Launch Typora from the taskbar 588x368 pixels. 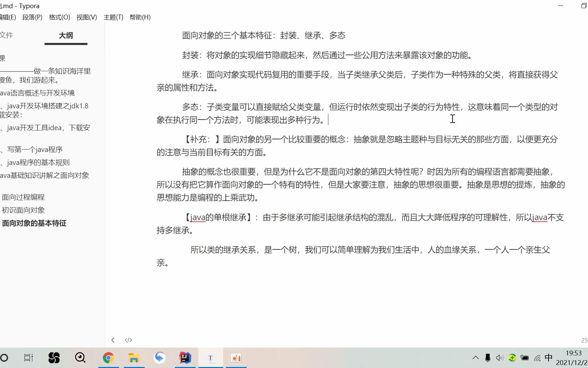tap(211, 358)
